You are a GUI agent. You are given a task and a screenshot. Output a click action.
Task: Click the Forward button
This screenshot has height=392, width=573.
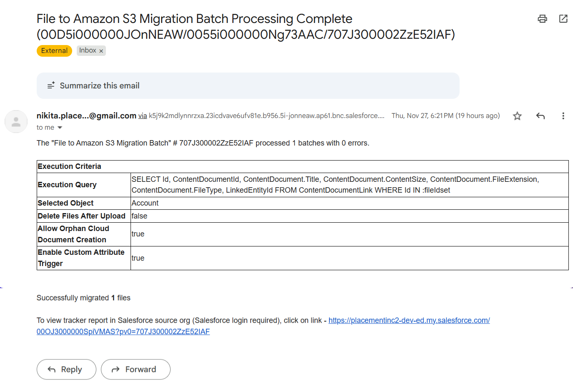[x=136, y=369]
